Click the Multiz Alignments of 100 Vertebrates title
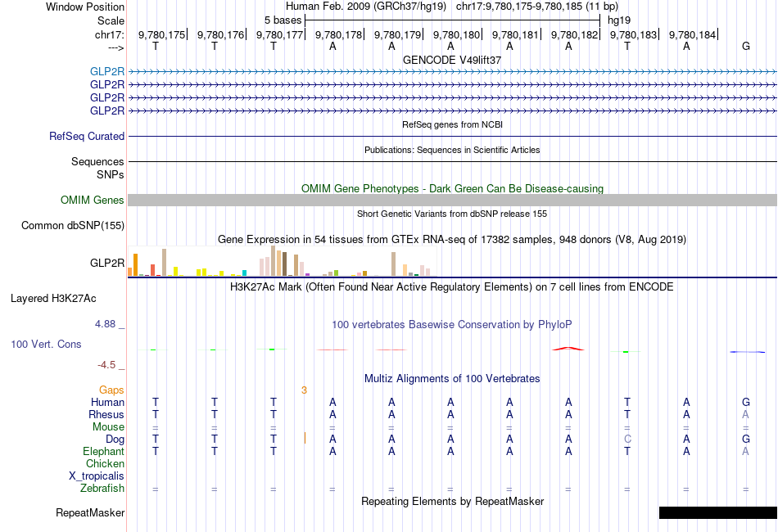Viewport: 778px width, 532px height. pyautogui.click(x=452, y=379)
